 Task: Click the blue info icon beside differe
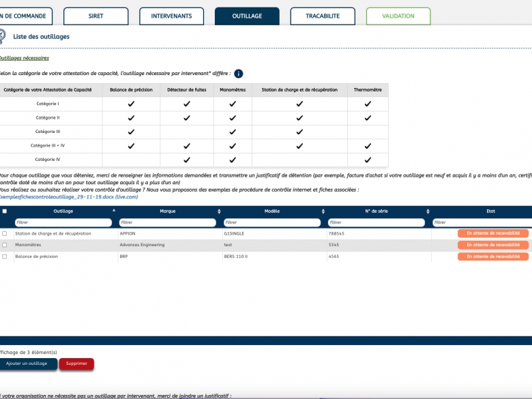coord(239,74)
